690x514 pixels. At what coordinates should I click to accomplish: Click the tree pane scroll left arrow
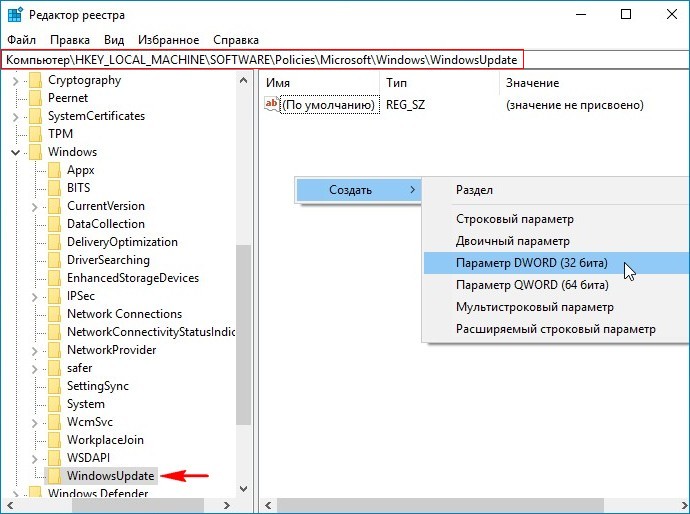10,505
